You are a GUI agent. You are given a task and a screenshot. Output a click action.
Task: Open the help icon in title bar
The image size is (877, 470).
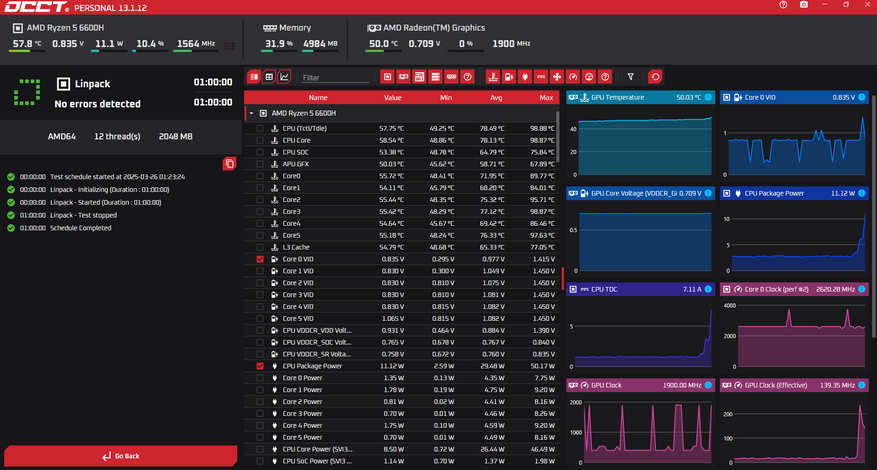[783, 4]
